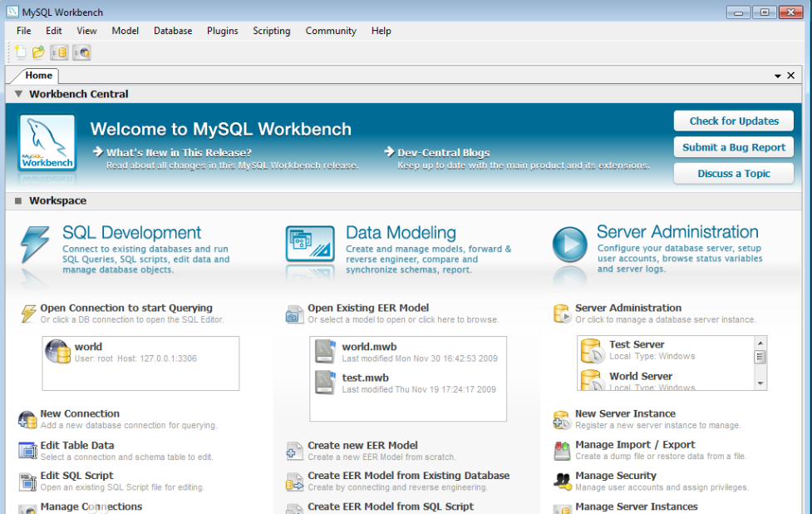The image size is (812, 514).
Task: Click Discuss a Topic button
Action: tap(734, 174)
